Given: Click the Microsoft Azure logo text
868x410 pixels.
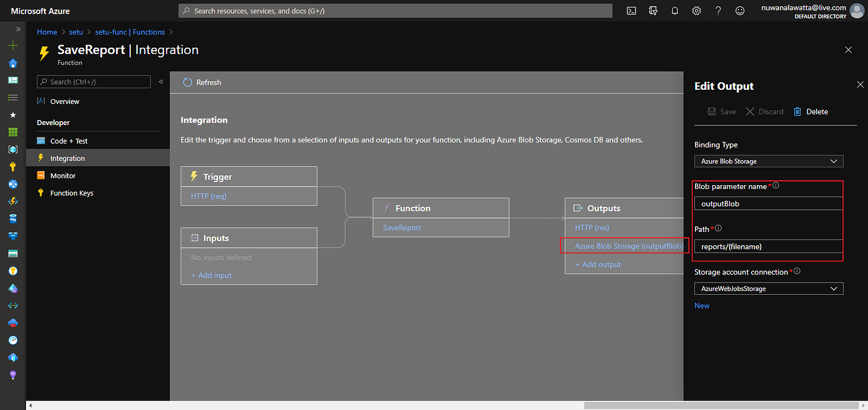Looking at the screenshot, I should pyautogui.click(x=40, y=11).
